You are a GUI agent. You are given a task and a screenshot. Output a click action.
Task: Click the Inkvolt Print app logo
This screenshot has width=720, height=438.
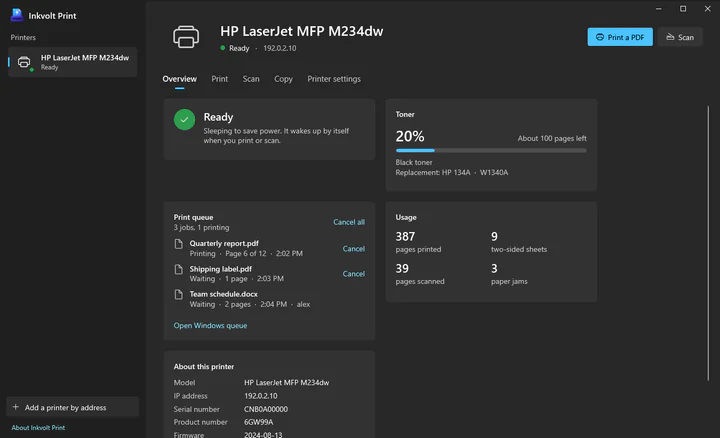(x=17, y=15)
